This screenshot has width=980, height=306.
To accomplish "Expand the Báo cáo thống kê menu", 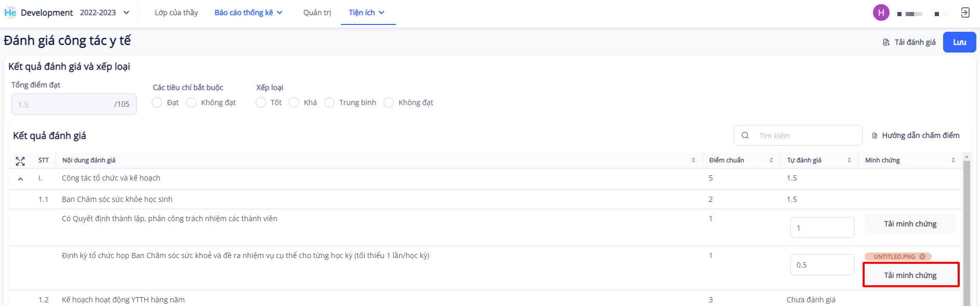I will [x=248, y=12].
